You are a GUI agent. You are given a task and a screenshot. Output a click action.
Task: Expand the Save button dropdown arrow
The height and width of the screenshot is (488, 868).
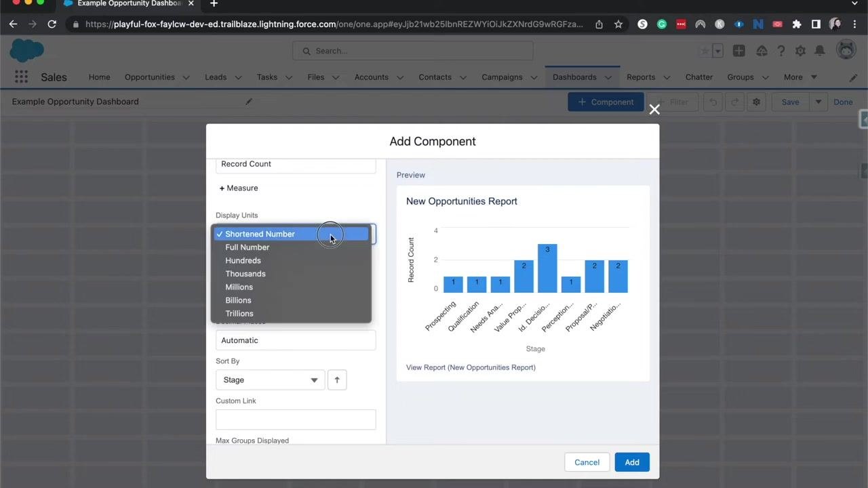tap(818, 102)
